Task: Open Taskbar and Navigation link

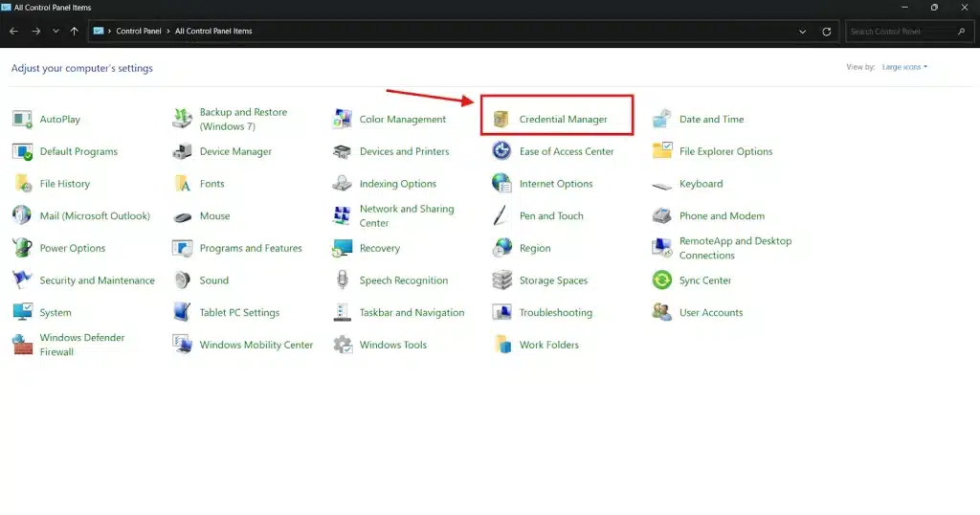Action: tap(412, 312)
